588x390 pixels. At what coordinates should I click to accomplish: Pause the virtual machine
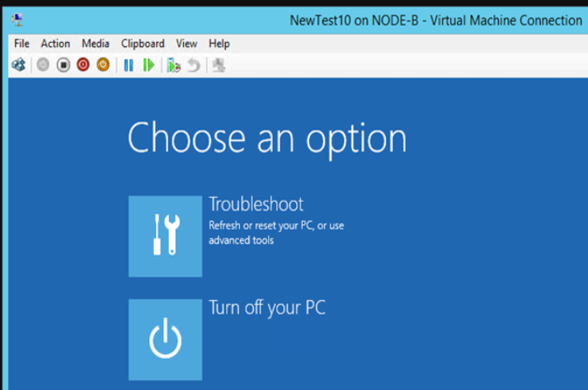tap(129, 65)
